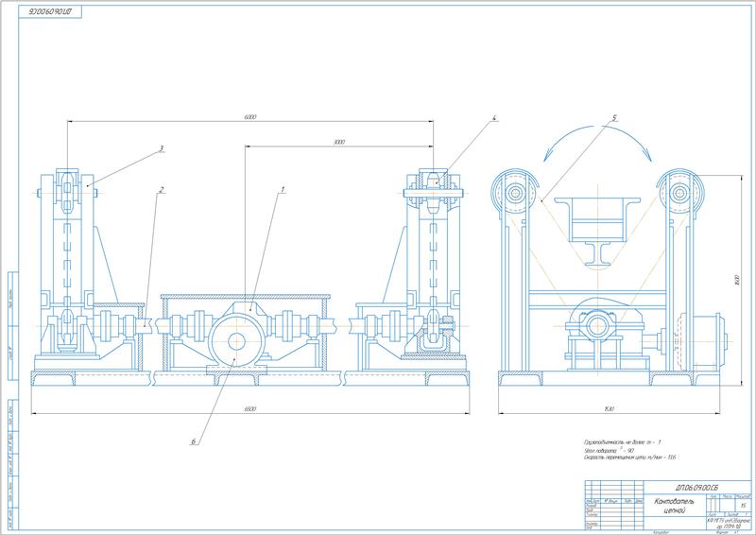
Task: Click callout number "1"
Action: coord(283,190)
